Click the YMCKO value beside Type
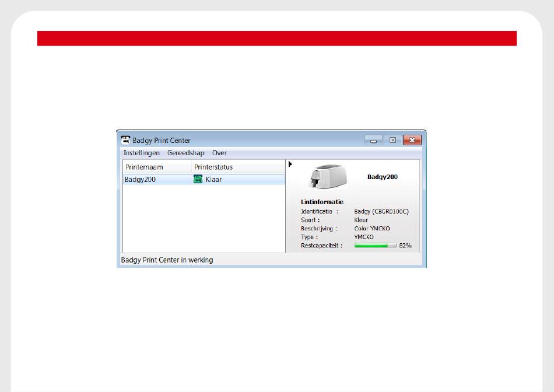This screenshot has width=554, height=392. tap(364, 237)
